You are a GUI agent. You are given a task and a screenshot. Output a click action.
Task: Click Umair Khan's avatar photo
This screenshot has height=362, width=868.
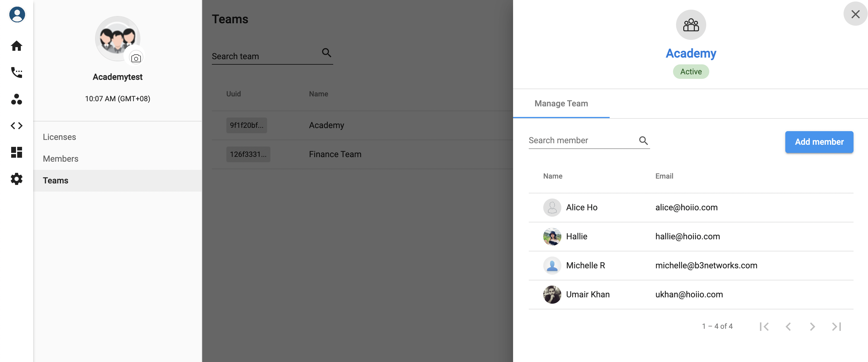coord(552,295)
